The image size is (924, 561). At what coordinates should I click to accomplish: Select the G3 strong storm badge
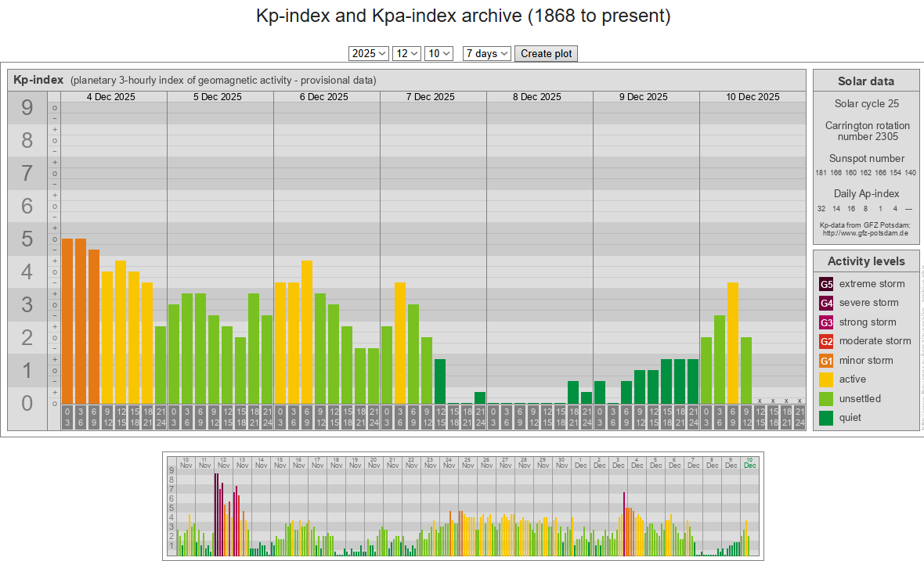coord(826,322)
